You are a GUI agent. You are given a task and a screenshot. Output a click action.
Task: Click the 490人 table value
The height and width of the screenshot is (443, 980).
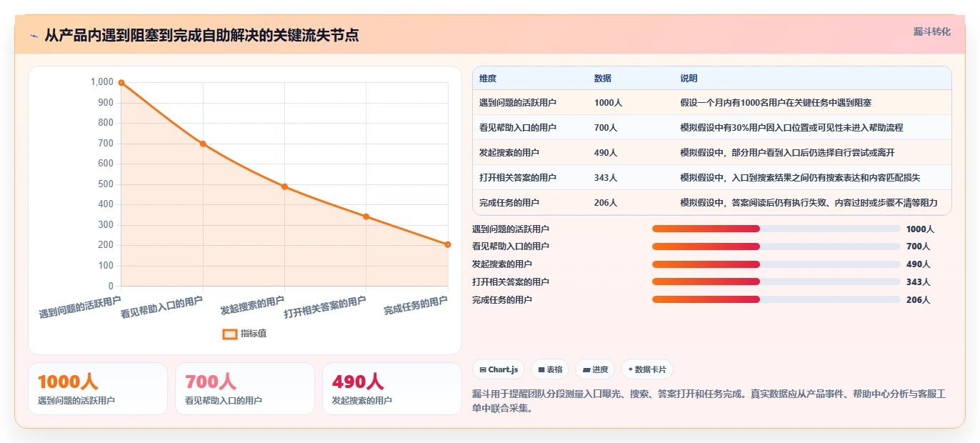point(606,153)
